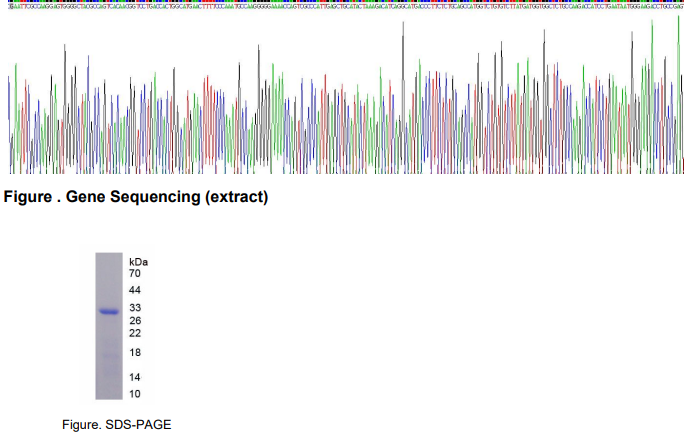Click the 44 kDa marker label
The image size is (688, 432).
pos(135,290)
